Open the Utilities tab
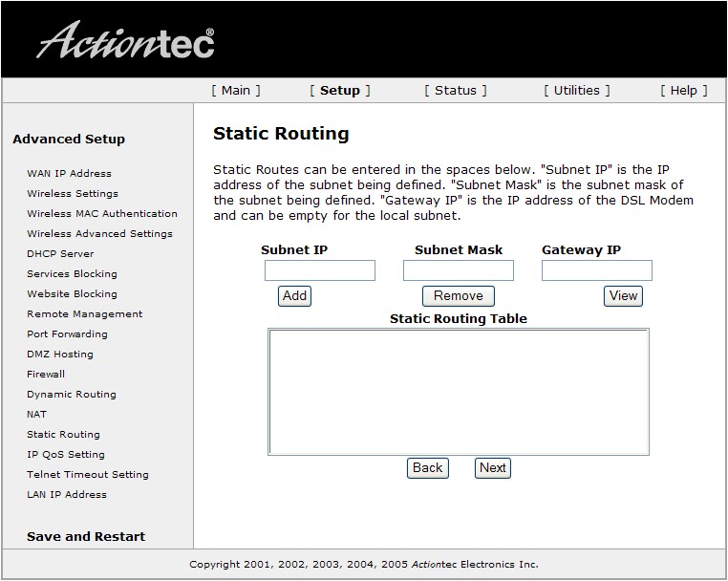 click(x=577, y=90)
